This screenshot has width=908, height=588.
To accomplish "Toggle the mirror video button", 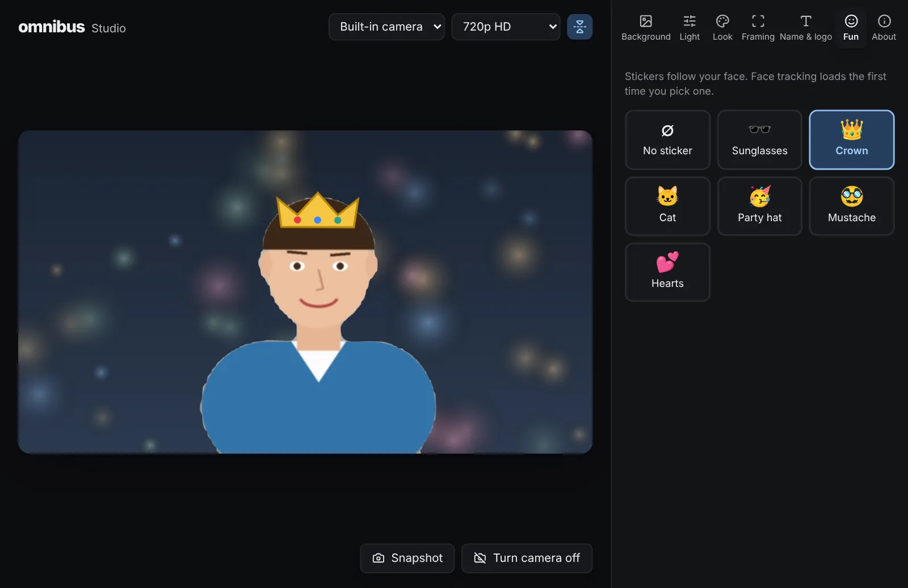I will tap(579, 27).
